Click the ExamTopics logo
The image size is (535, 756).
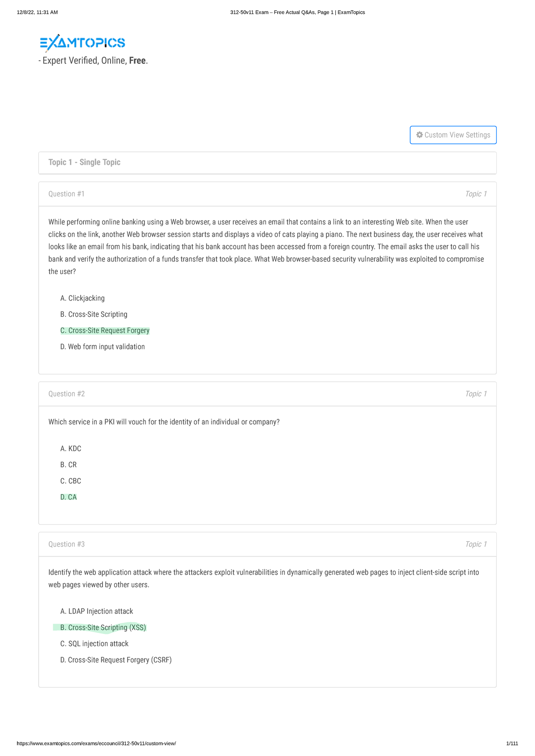(82, 43)
